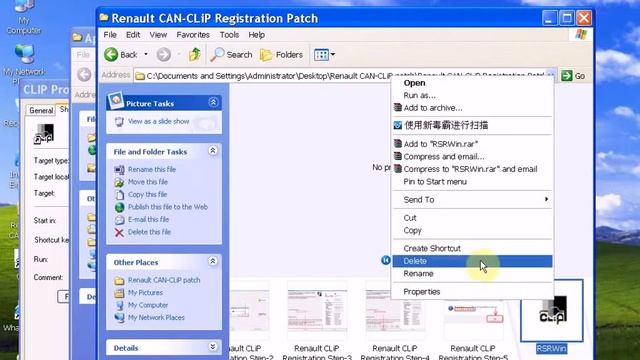This screenshot has width=640, height=360.
Task: Open the Views button dropdown arrow
Action: click(333, 54)
